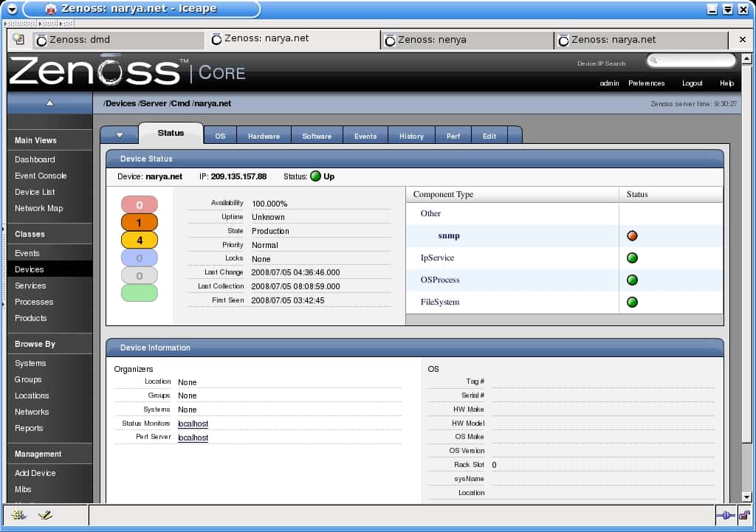Click the OSProcess green status dot

coord(632,280)
